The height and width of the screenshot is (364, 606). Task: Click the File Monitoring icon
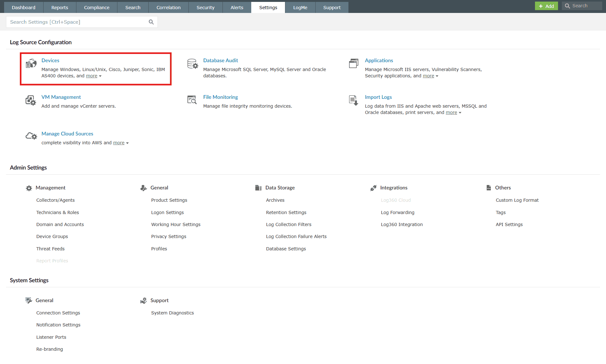pos(192,100)
